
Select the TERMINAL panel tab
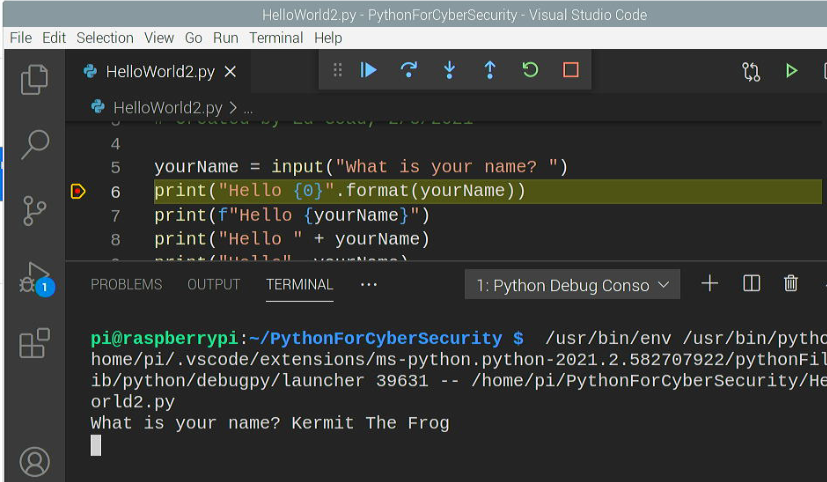click(x=300, y=285)
